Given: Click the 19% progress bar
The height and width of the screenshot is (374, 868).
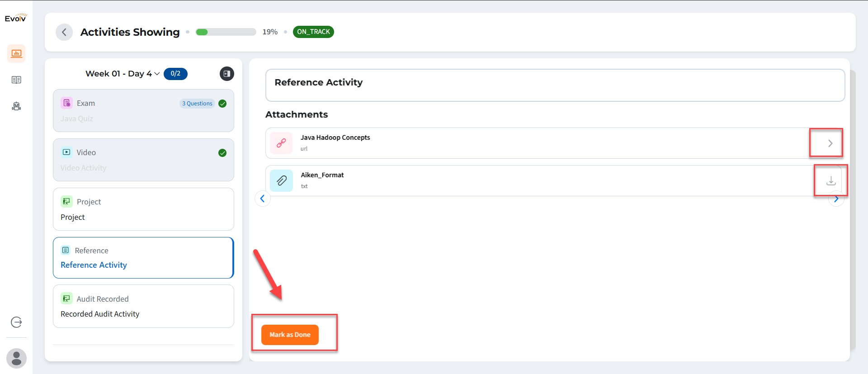Looking at the screenshot, I should point(226,32).
